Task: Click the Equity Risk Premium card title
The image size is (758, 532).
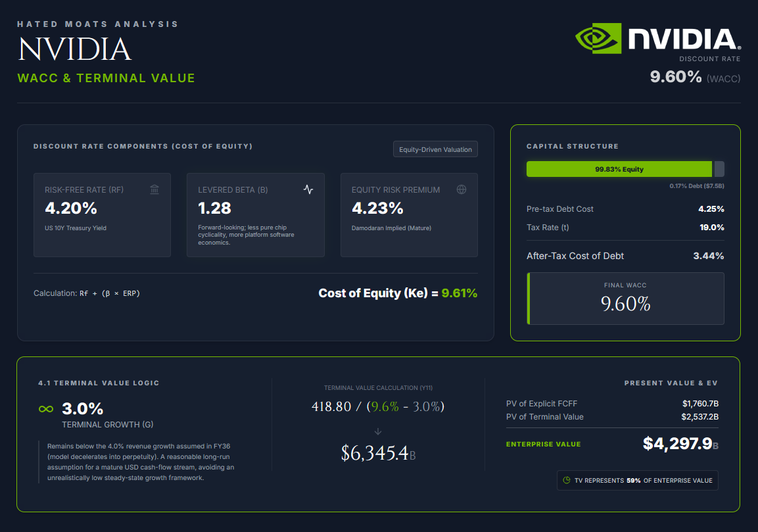Action: 396,190
